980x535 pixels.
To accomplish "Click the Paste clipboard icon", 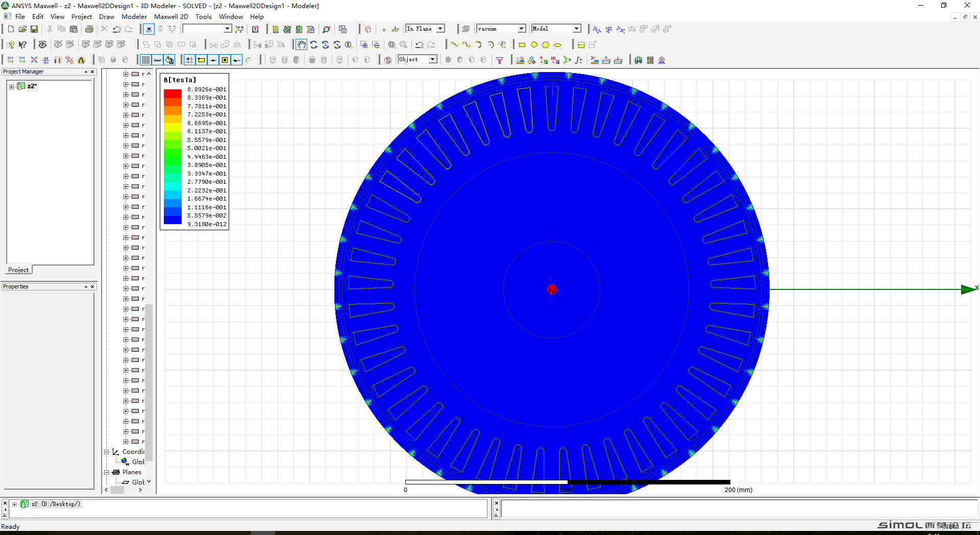I will click(73, 29).
